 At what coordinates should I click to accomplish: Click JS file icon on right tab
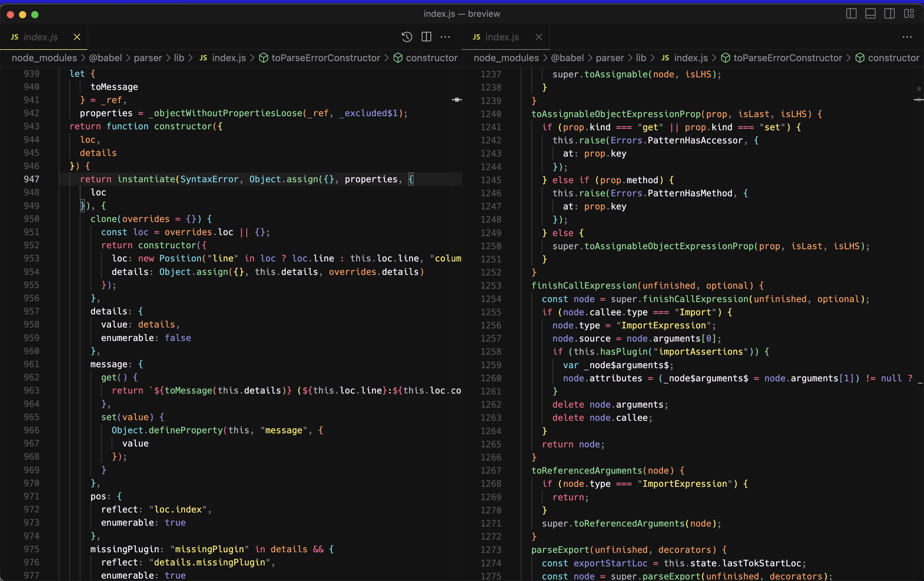click(477, 37)
